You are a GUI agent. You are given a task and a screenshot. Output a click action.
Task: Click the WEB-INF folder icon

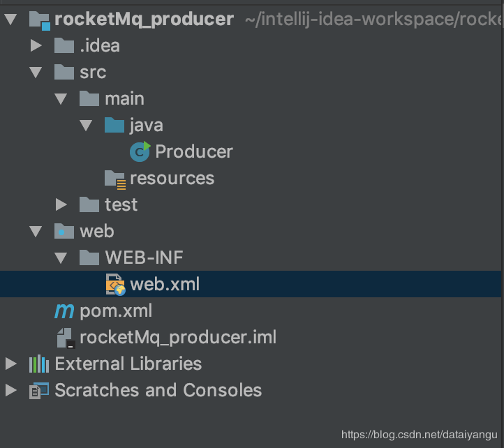click(89, 257)
